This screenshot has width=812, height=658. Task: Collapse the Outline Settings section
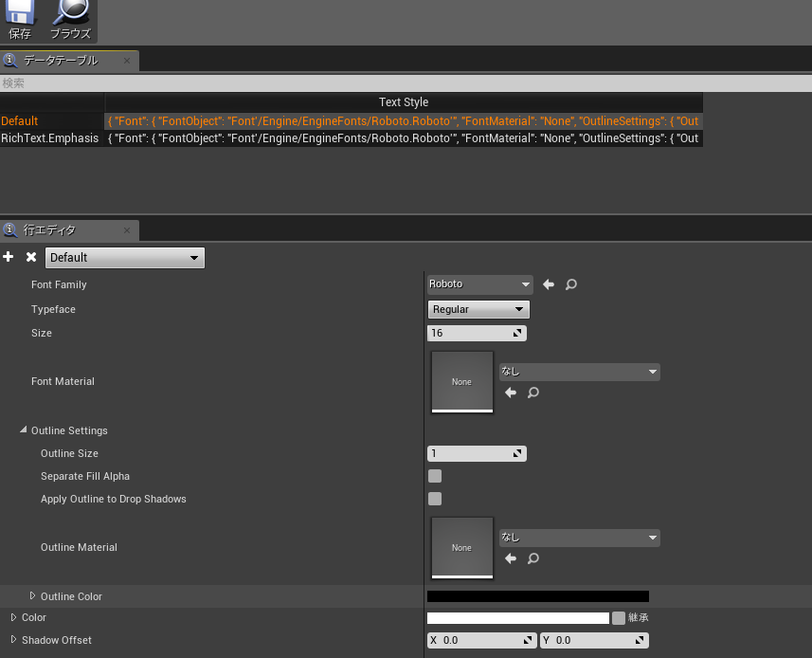(x=24, y=430)
